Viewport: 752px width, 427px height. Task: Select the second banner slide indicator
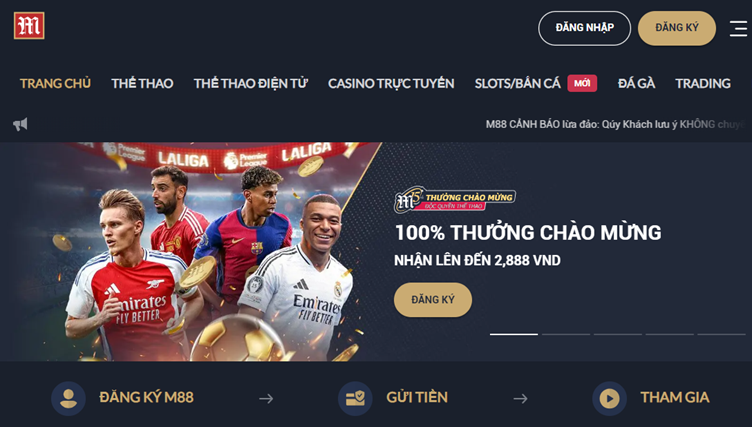(566, 334)
